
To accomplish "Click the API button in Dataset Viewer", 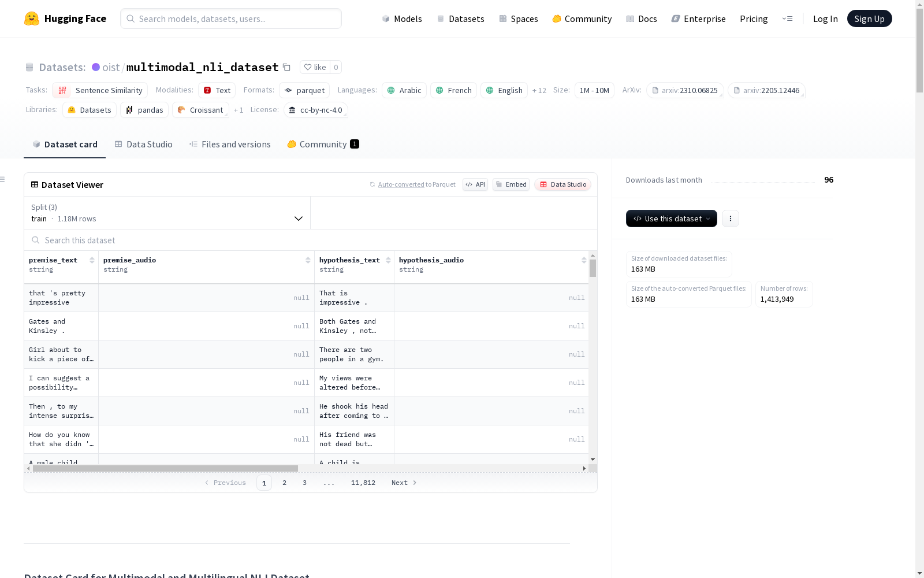I will pyautogui.click(x=475, y=184).
